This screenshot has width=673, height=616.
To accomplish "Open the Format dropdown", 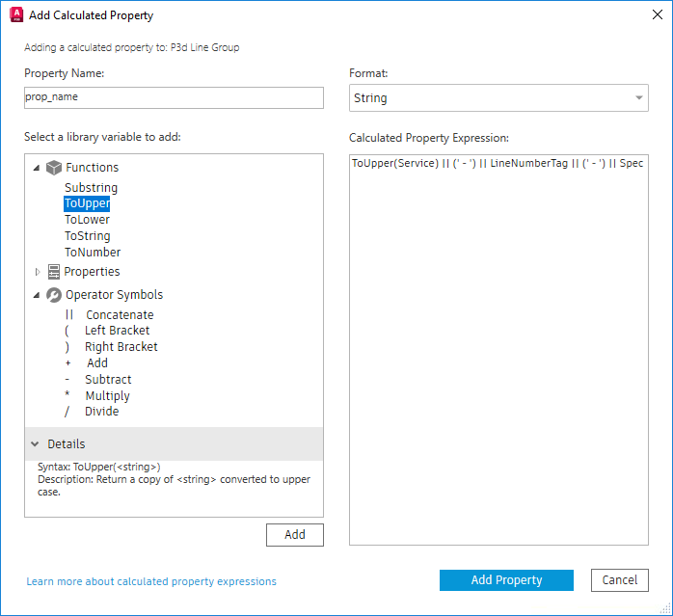I will 498,98.
